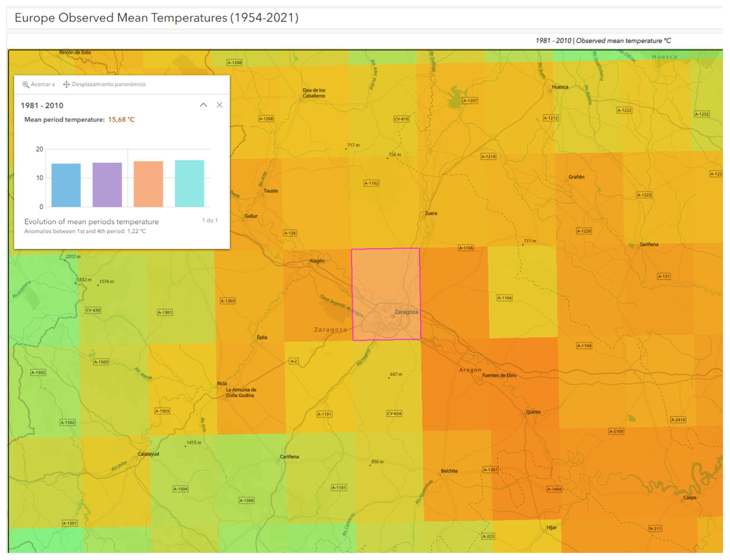The width and height of the screenshot is (730, 560).
Task: Click the Calatayud town label
Action: (148, 454)
